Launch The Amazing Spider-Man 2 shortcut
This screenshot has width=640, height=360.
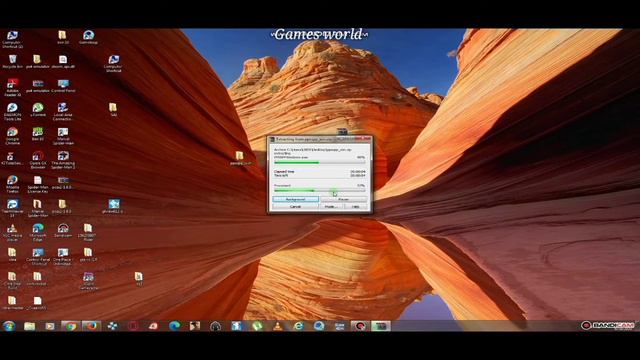tap(63, 160)
